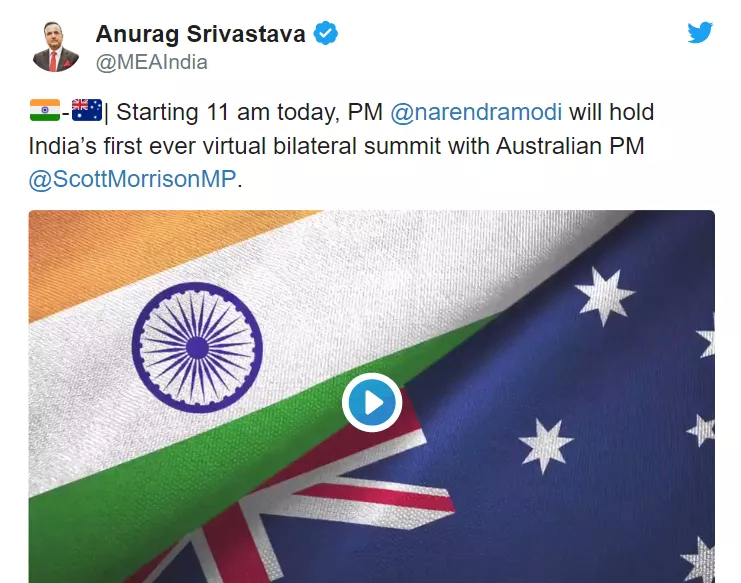Viewport: 741px width, 583px height.
Task: Play the embedded flags video
Action: point(372,403)
